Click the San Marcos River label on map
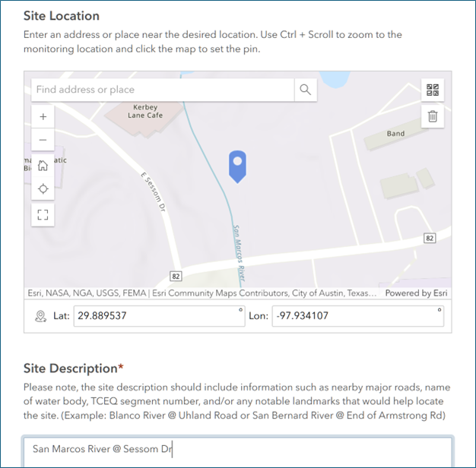Image resolution: width=476 pixels, height=468 pixels. 239,253
